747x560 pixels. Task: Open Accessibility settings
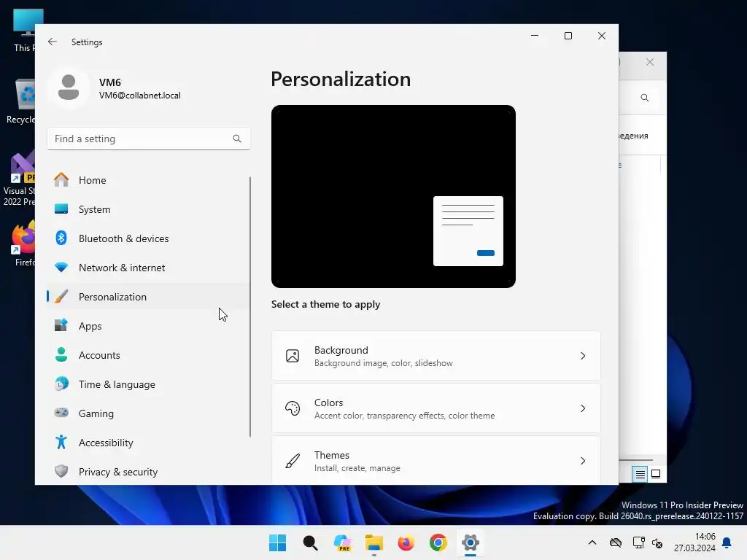[x=147, y=443]
